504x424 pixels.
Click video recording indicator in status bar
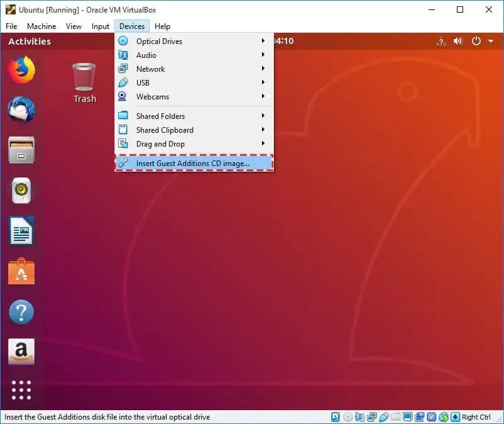(x=419, y=417)
